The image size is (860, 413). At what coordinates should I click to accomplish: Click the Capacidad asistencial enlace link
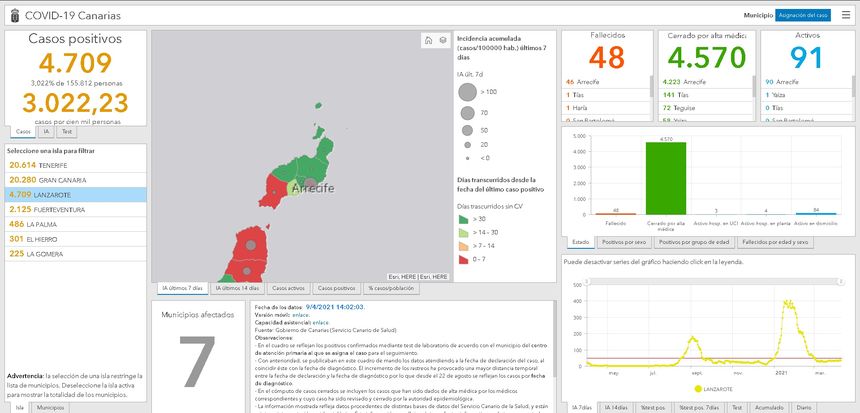320,323
